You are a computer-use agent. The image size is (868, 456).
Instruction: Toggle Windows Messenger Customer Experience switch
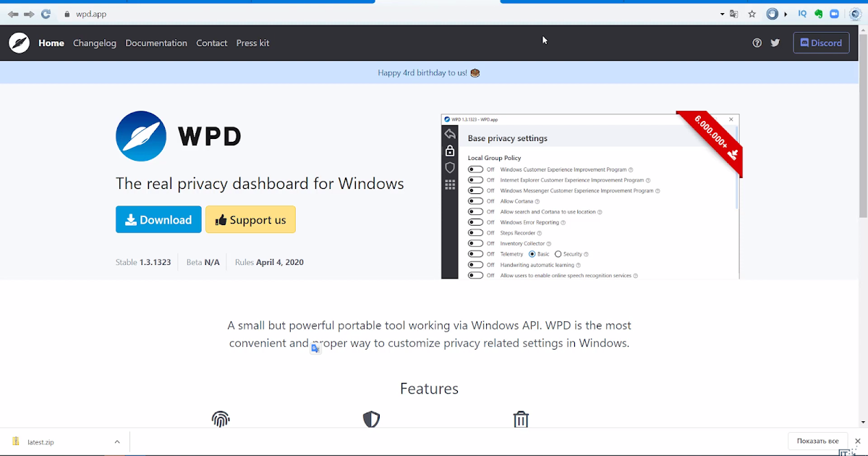click(475, 190)
